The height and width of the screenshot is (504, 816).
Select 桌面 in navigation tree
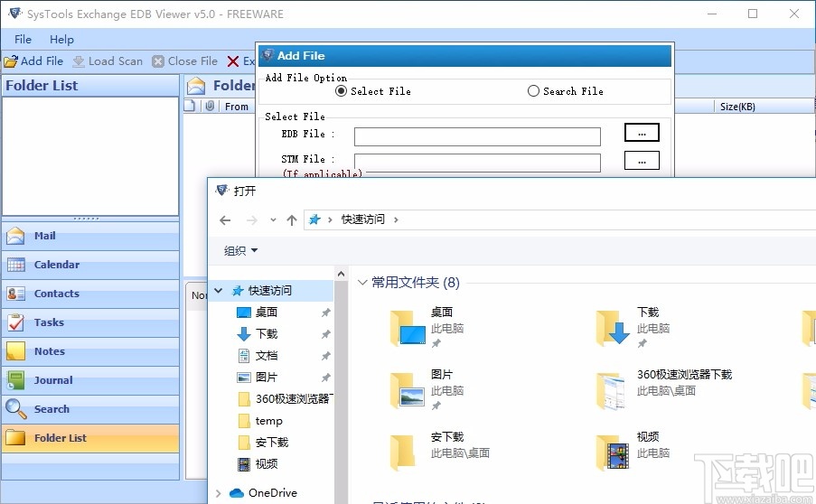267,313
